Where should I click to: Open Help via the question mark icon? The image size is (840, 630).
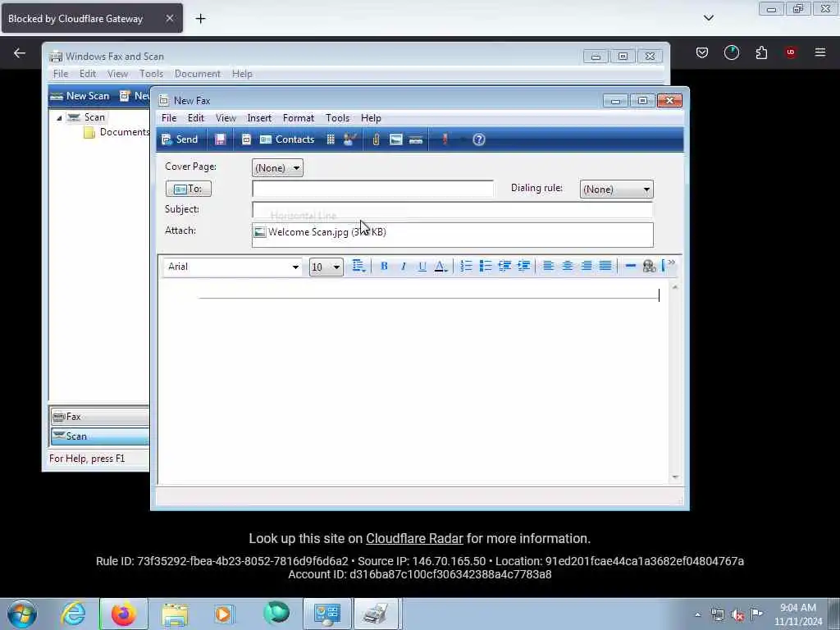(479, 139)
